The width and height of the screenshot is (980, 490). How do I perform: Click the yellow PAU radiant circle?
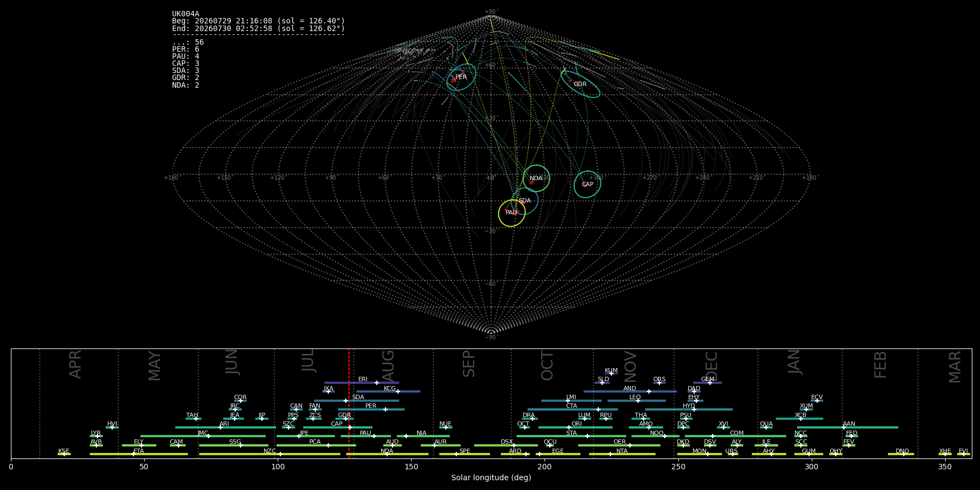(512, 213)
